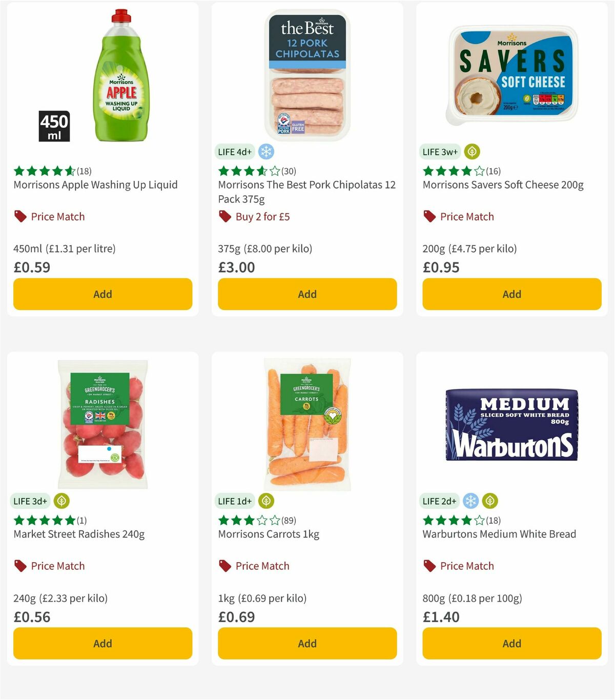Image resolution: width=615 pixels, height=700 pixels.
Task: Open the (89) reviews link for Morrisons Carrots
Action: coord(289,520)
